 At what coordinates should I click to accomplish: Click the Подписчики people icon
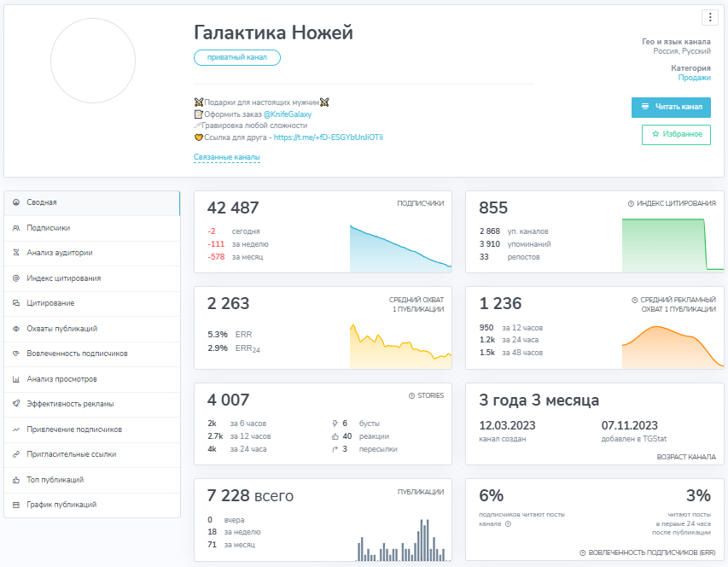pos(16,228)
